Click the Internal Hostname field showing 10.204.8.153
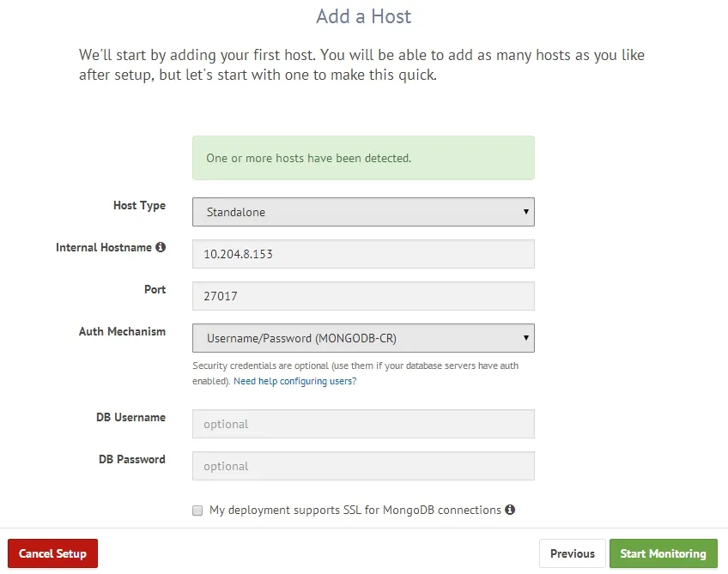This screenshot has width=728, height=574. click(x=363, y=253)
